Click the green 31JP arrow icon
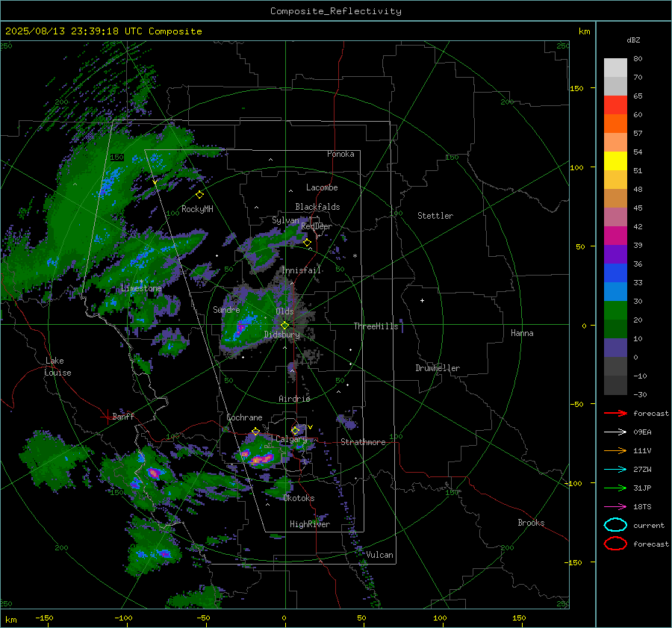This screenshot has height=628, width=672. (615, 488)
